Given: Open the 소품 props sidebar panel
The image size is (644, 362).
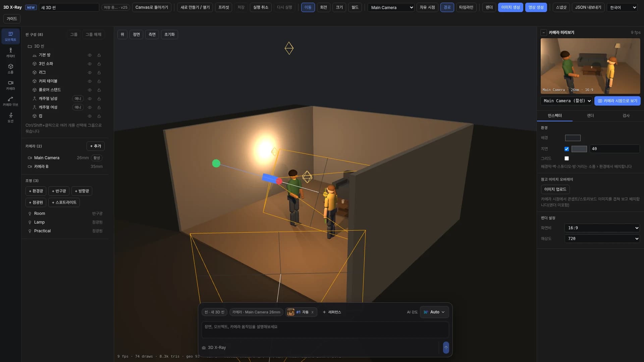Looking at the screenshot, I should pyautogui.click(x=10, y=69).
